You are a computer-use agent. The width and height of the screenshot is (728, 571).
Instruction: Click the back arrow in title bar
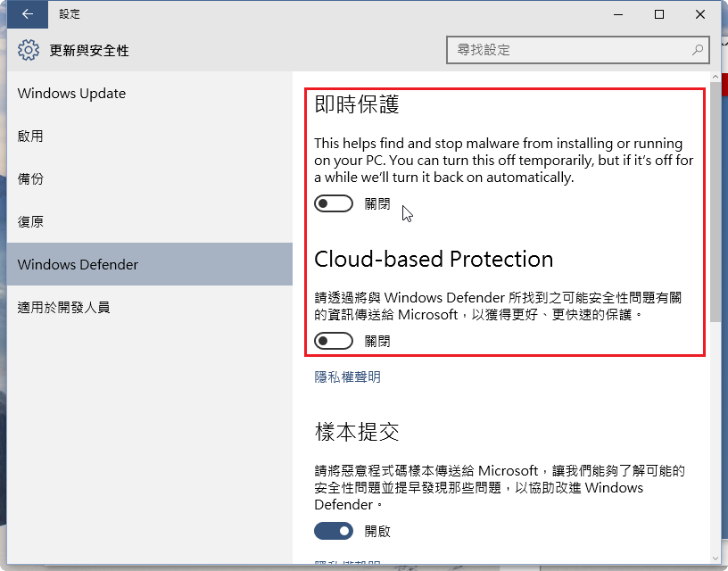28,14
